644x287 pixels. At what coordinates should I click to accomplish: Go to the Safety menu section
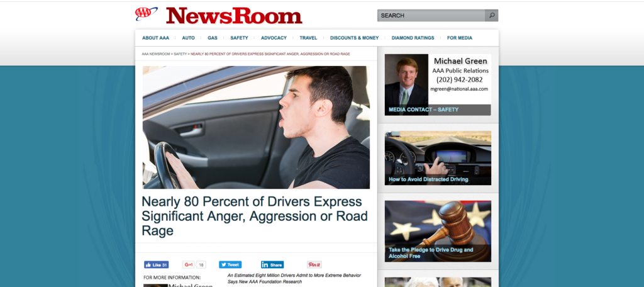pyautogui.click(x=239, y=38)
